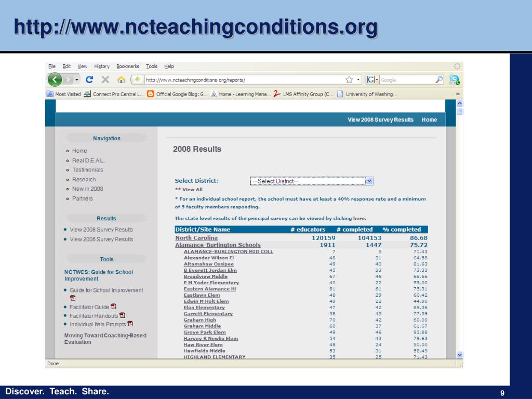
Task: Click Moving Toward Coaching-Based Evaluation heading
Action: (105, 339)
